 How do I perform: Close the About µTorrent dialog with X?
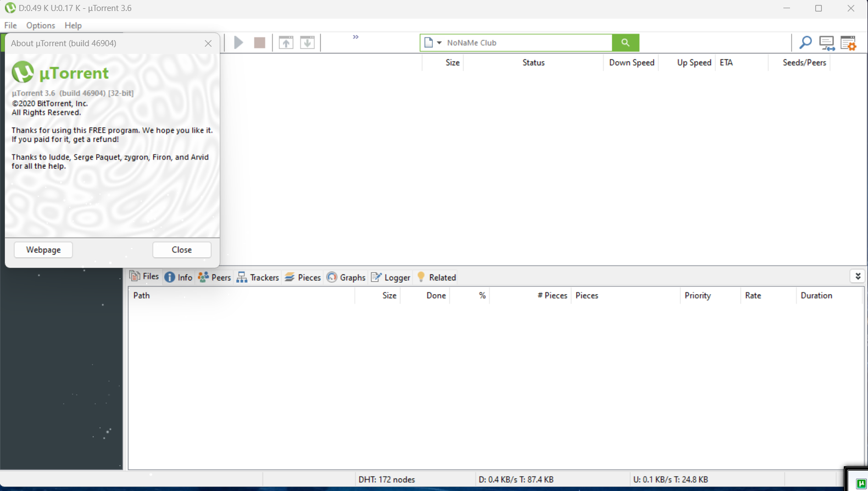[208, 43]
